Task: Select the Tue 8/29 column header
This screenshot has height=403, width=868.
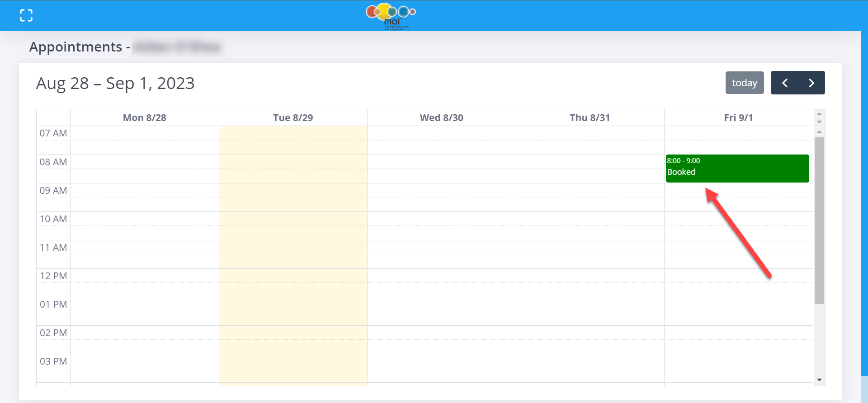Action: 293,118
